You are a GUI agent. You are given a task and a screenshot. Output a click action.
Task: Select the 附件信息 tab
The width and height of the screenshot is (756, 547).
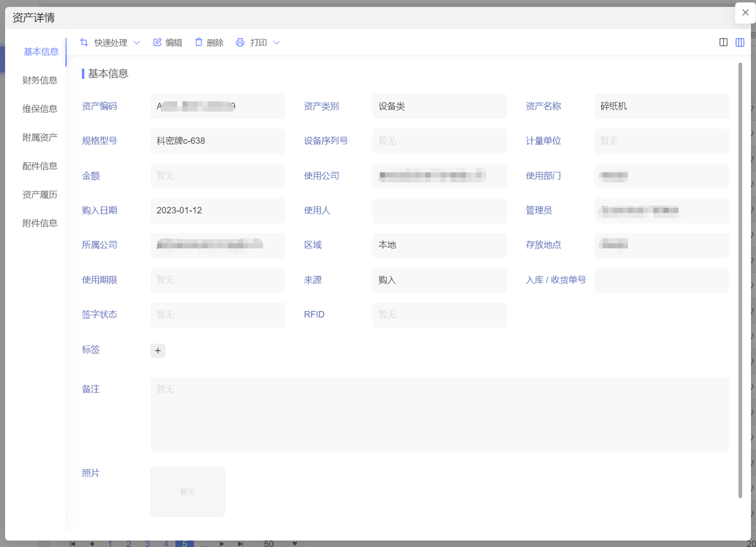40,223
